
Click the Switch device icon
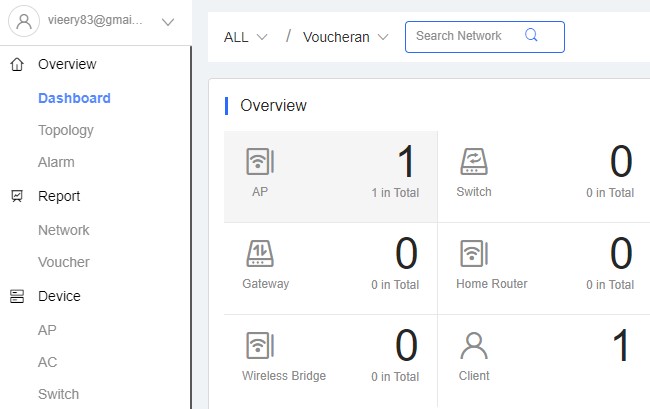click(x=473, y=162)
